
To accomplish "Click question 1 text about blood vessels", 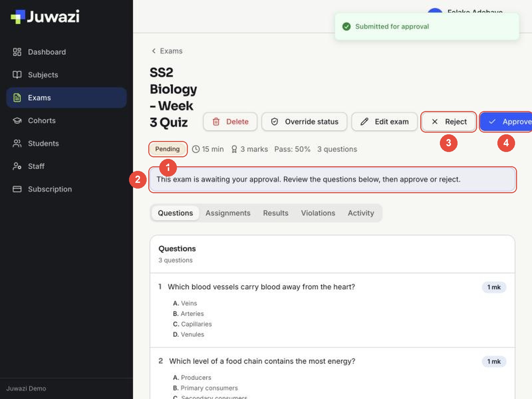I will point(261,287).
